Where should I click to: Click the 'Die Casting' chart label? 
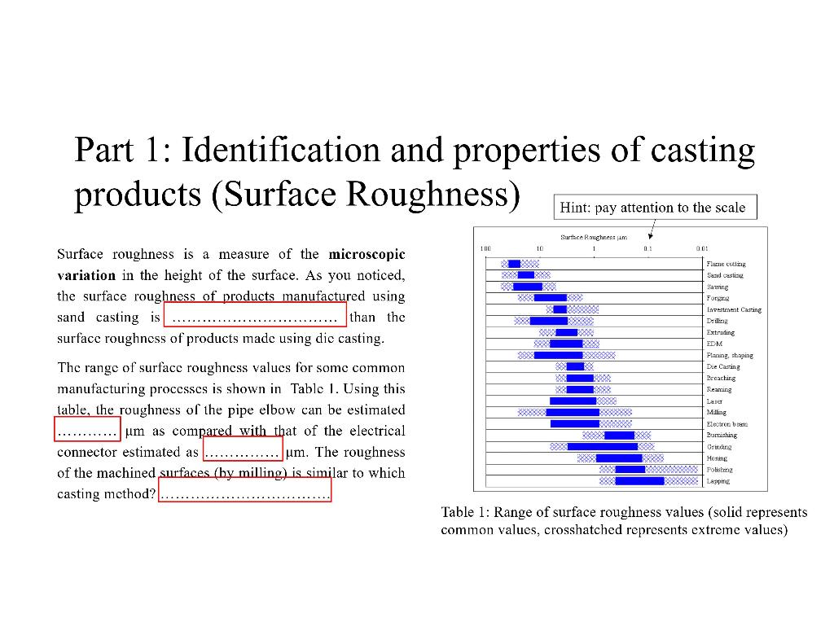tap(723, 366)
